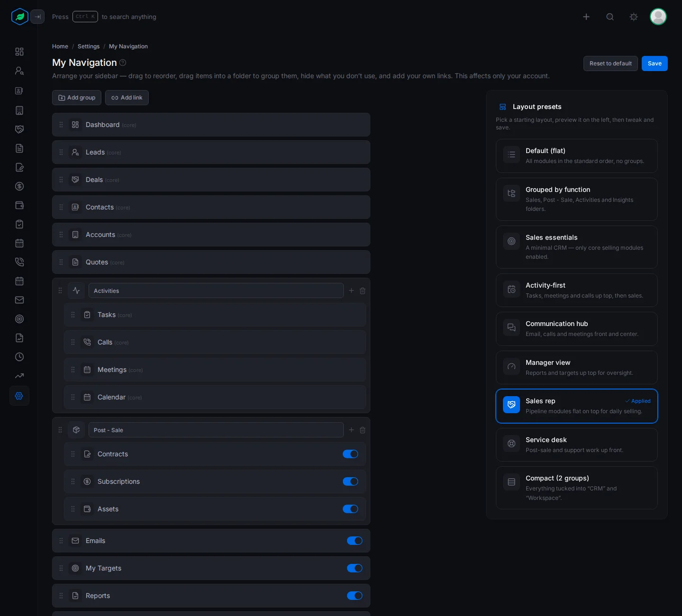Open Leads icon in the sidebar
This screenshot has width=682, height=616.
coord(19,71)
